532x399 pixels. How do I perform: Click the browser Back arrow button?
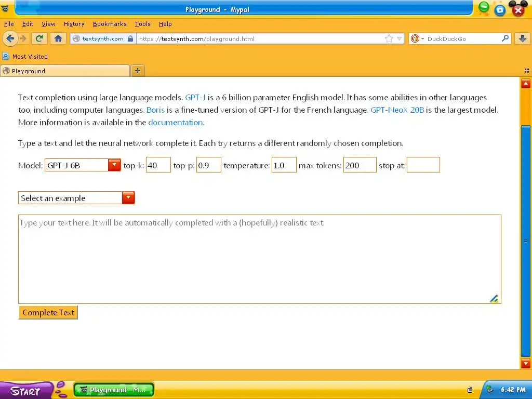(x=10, y=38)
